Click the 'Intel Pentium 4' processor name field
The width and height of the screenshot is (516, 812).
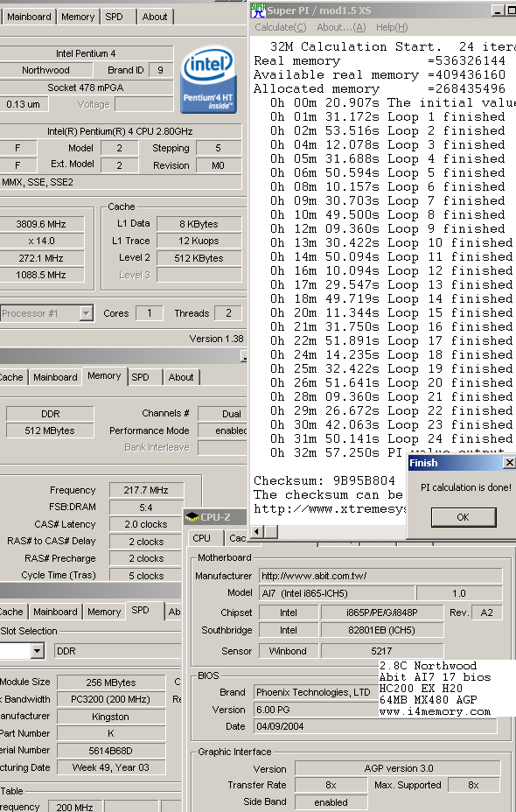point(86,53)
